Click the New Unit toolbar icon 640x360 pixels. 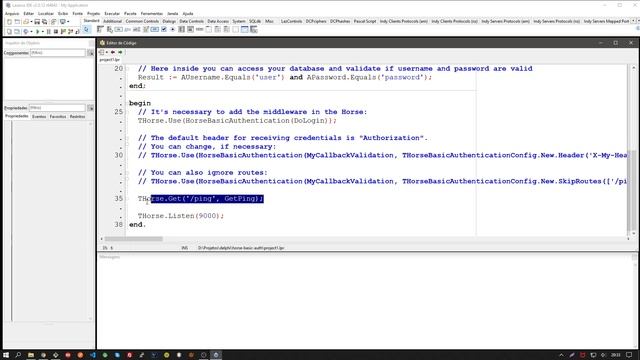[9, 22]
